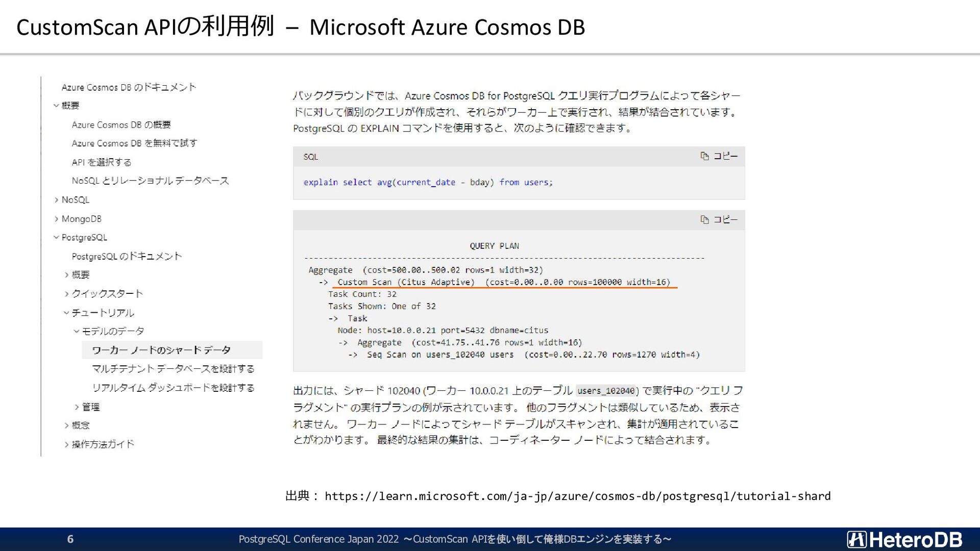This screenshot has width=980, height=551.
Task: Open マルチテナント データベースを設計する item
Action: (173, 369)
